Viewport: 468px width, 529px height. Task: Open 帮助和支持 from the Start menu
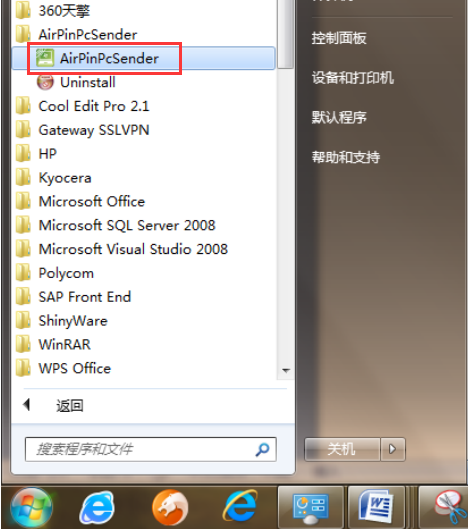(346, 157)
